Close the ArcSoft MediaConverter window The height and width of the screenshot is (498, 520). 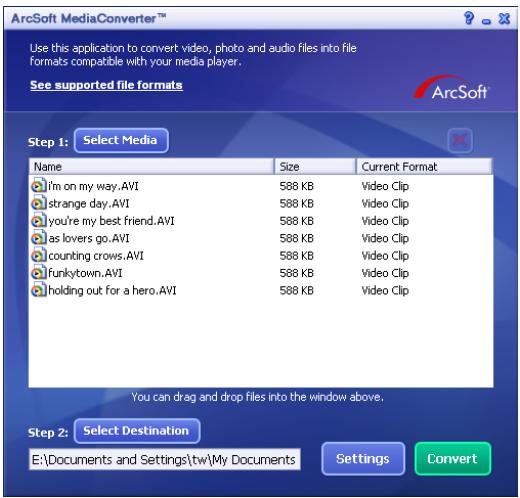tap(504, 18)
